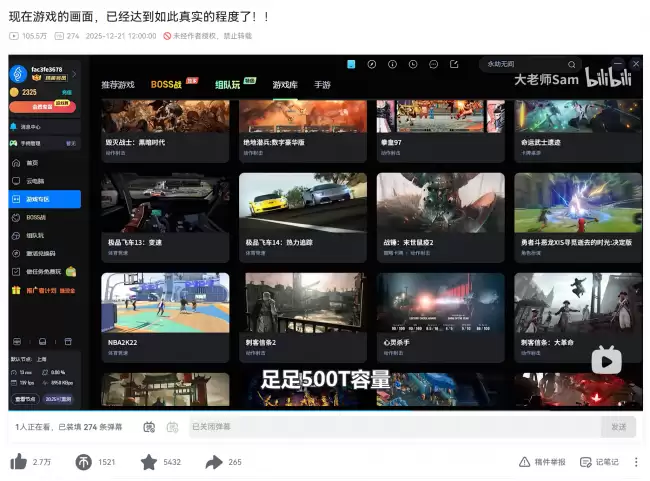Click the magnifier search icon
Image resolution: width=650 pixels, height=481 pixels.
(572, 64)
